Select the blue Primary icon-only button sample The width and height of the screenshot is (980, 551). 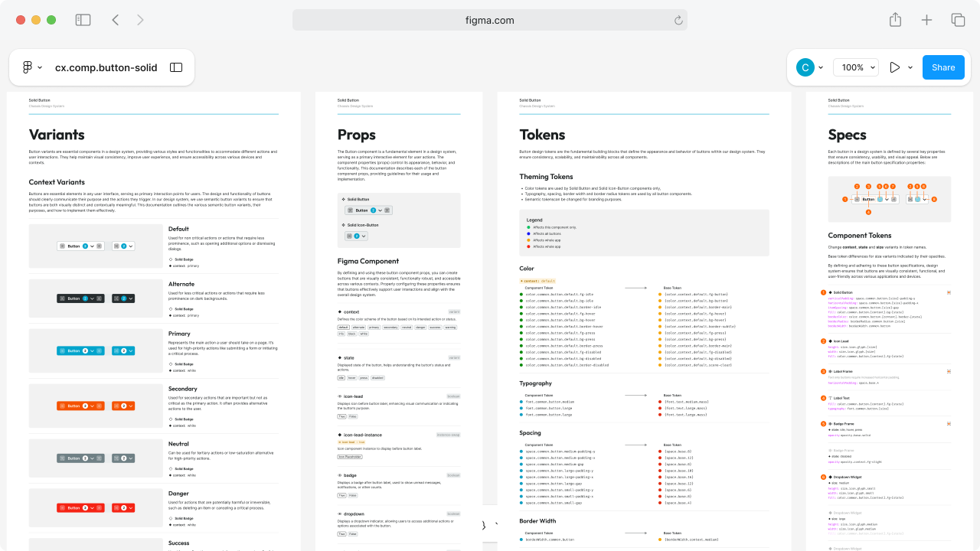(123, 350)
